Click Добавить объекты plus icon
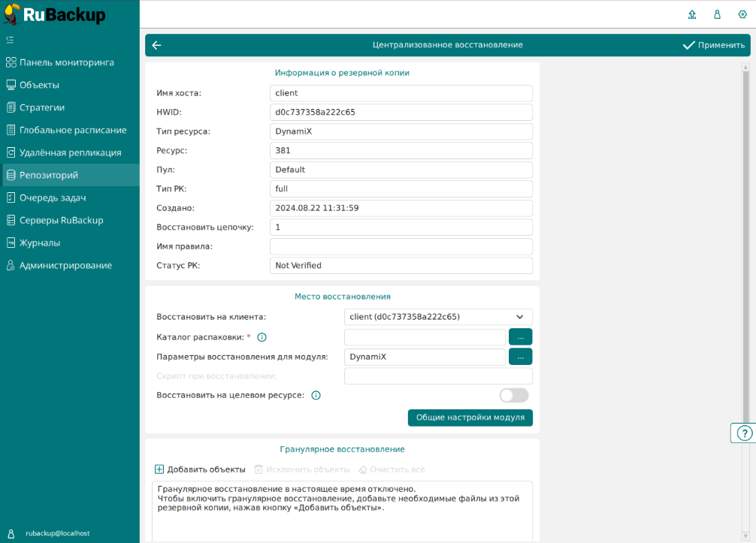This screenshot has height=543, width=756. click(x=159, y=469)
